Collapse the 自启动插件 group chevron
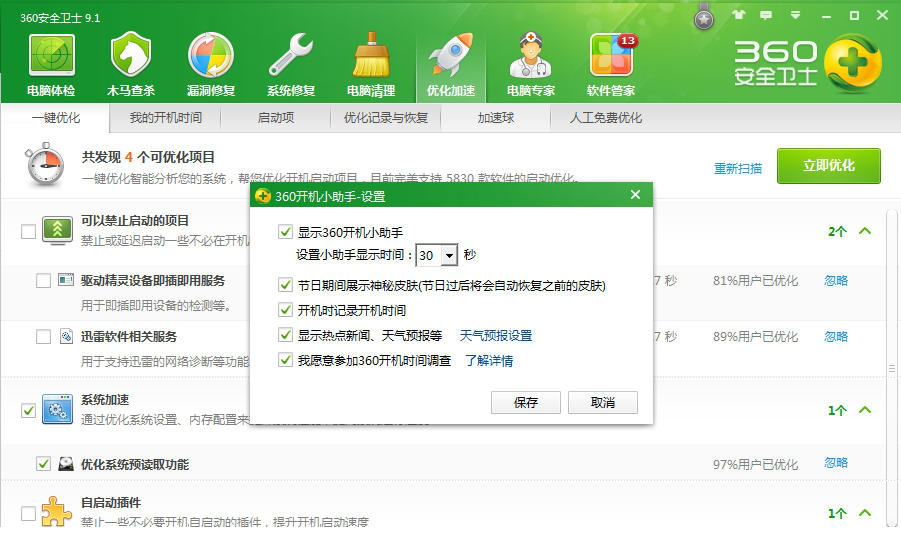901x548 pixels. click(865, 512)
